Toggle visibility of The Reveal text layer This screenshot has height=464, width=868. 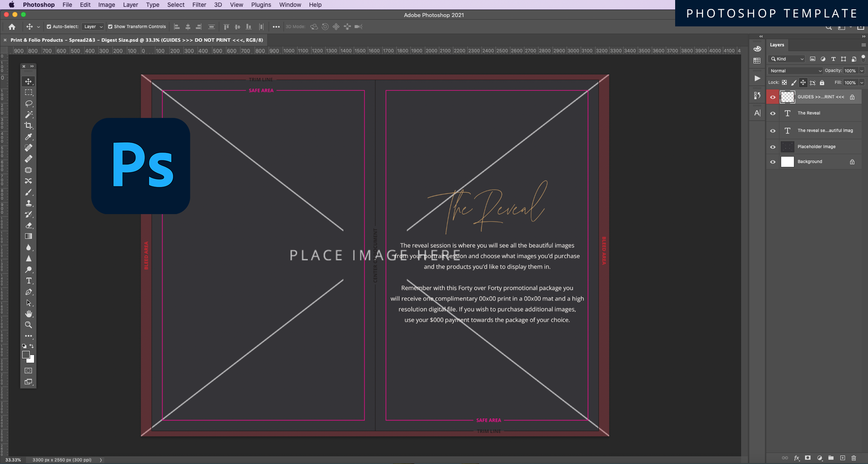click(x=773, y=113)
